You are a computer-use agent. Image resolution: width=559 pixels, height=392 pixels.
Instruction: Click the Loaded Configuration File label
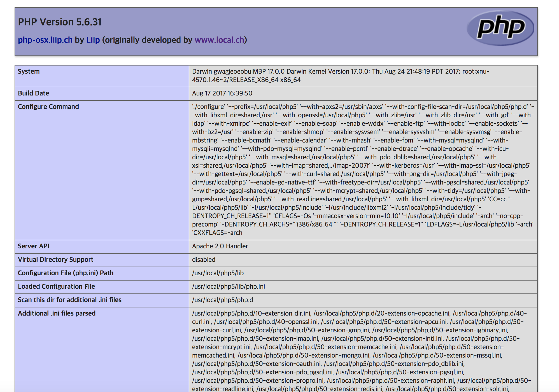pos(56,286)
